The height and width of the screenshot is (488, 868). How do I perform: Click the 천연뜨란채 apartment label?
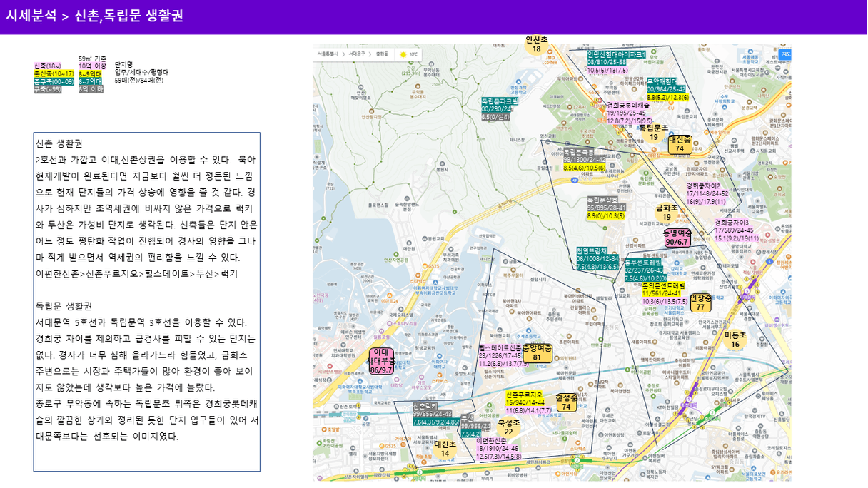[592, 250]
